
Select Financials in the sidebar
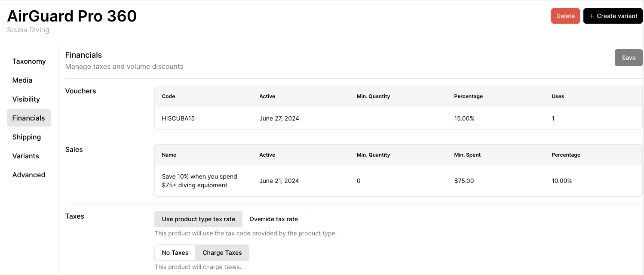pos(29,118)
